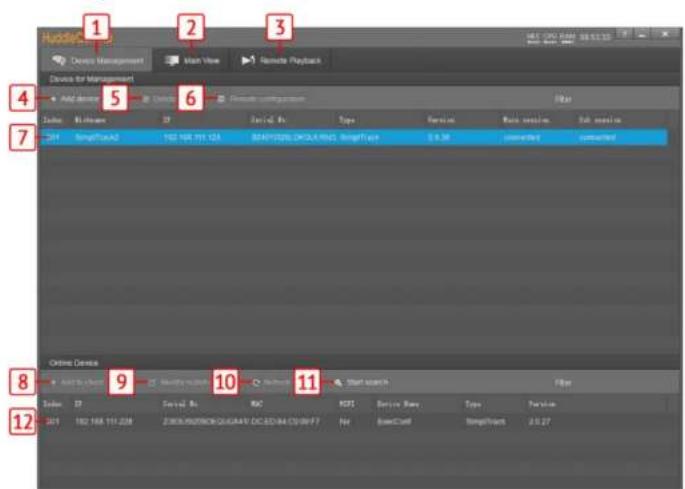This screenshot has width=685, height=489.
Task: Click Start search for online devices
Action: pos(361,382)
